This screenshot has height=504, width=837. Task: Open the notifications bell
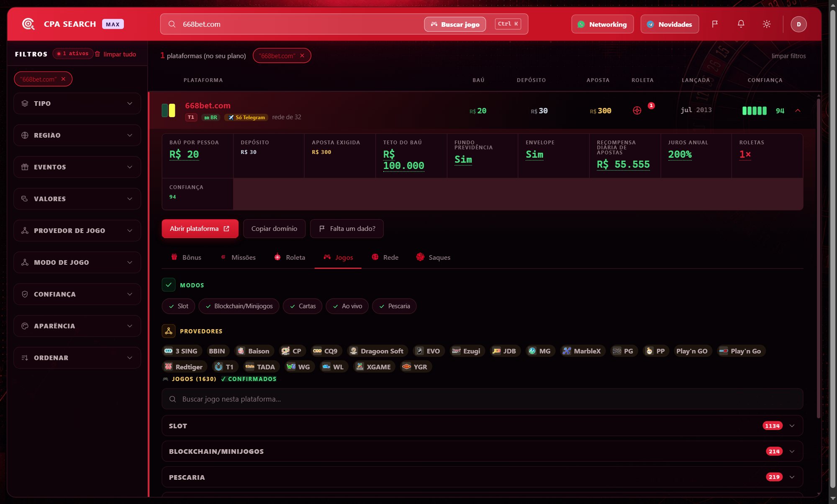click(x=741, y=24)
